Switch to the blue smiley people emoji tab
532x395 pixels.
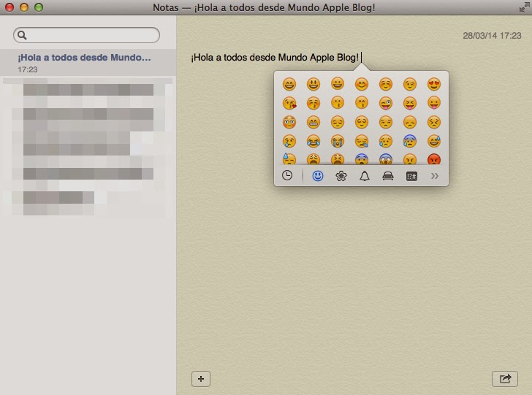tap(318, 176)
